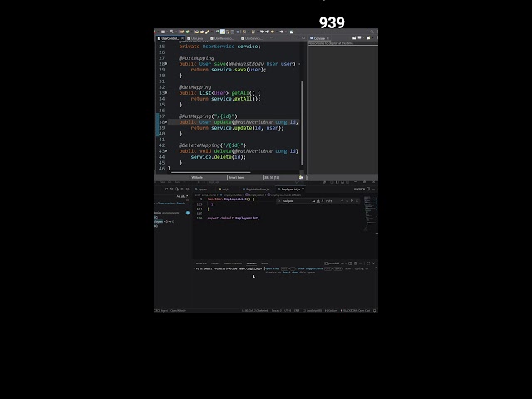Click 'service.delete(id);' on line 44
This screenshot has height=399, width=532.
pyautogui.click(x=218, y=157)
